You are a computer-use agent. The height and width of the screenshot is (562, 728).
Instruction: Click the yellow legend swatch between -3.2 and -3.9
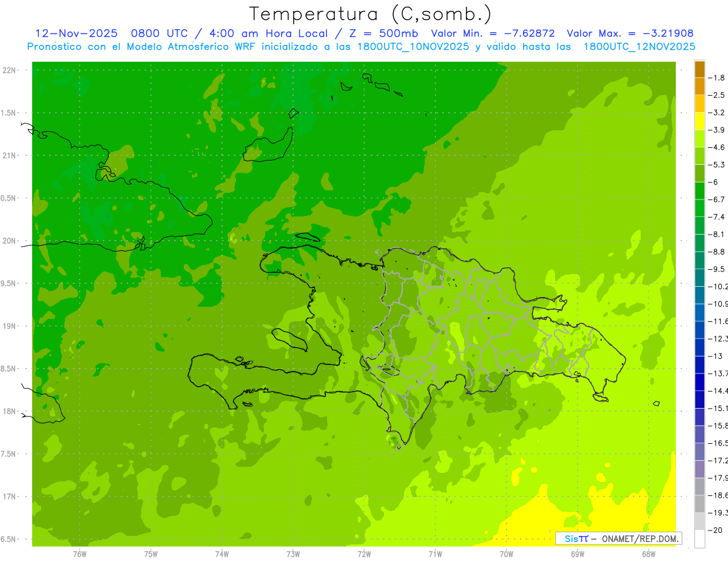point(699,121)
